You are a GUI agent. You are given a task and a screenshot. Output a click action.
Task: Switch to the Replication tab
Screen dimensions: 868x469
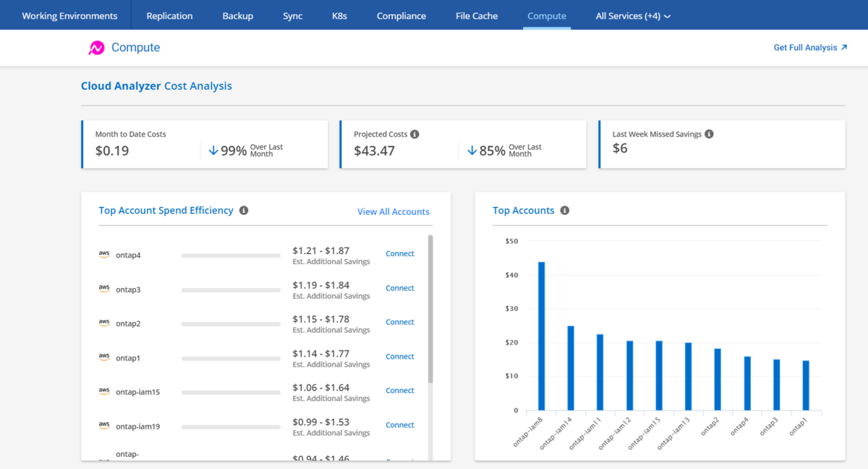pos(169,16)
